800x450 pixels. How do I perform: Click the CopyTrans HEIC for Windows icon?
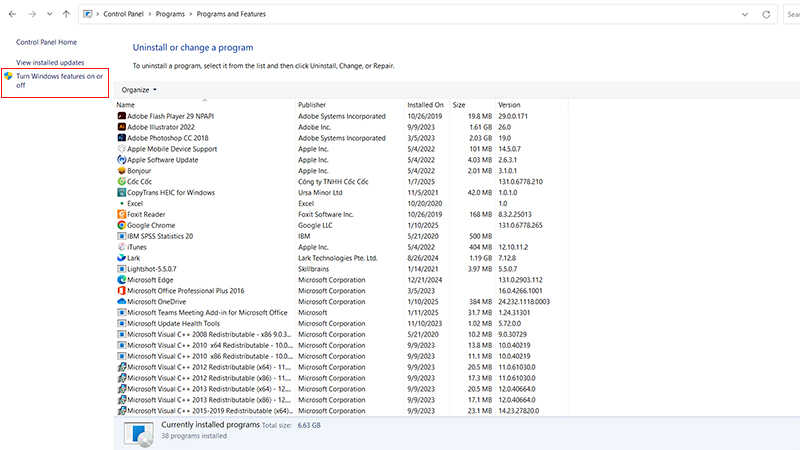(x=121, y=192)
